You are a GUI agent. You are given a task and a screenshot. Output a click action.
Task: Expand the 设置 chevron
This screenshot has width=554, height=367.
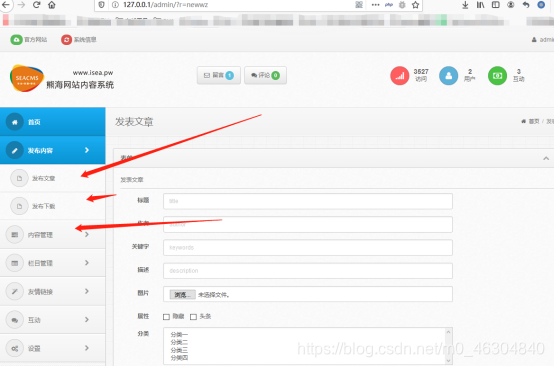tap(87, 348)
